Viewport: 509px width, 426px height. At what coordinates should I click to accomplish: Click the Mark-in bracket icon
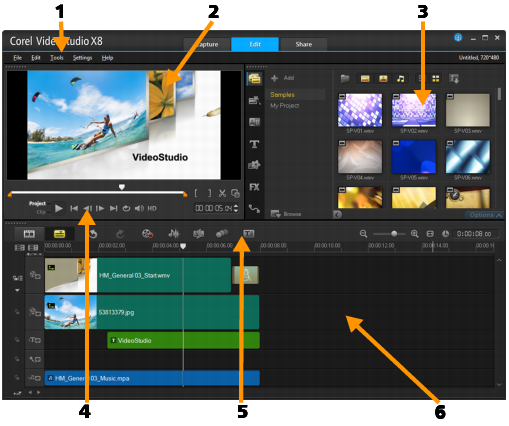(x=196, y=193)
